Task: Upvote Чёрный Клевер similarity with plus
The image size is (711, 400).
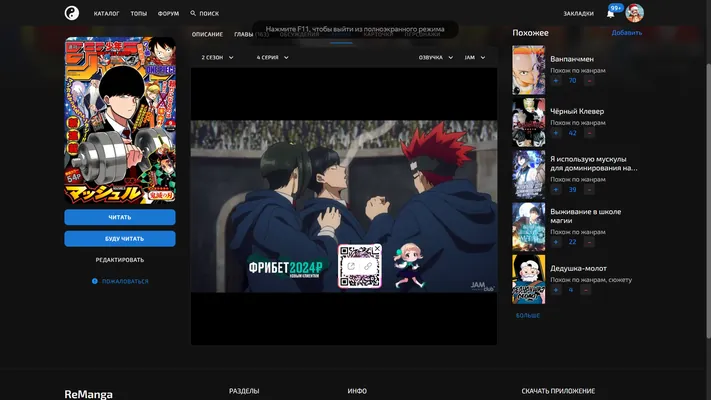Action: (x=556, y=133)
